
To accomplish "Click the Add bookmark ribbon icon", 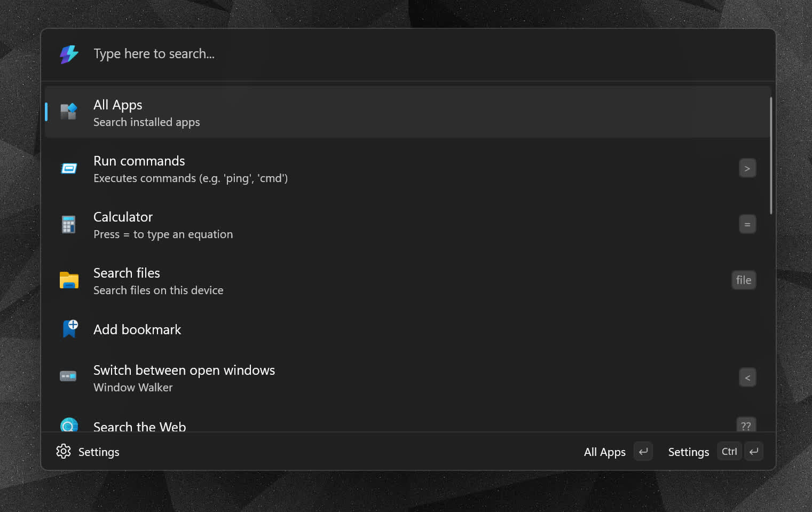I will 69,329.
